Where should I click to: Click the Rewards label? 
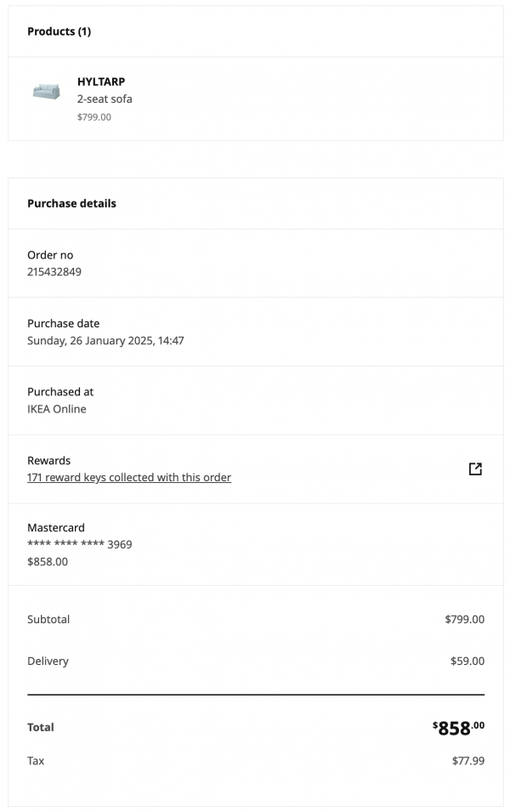48,460
